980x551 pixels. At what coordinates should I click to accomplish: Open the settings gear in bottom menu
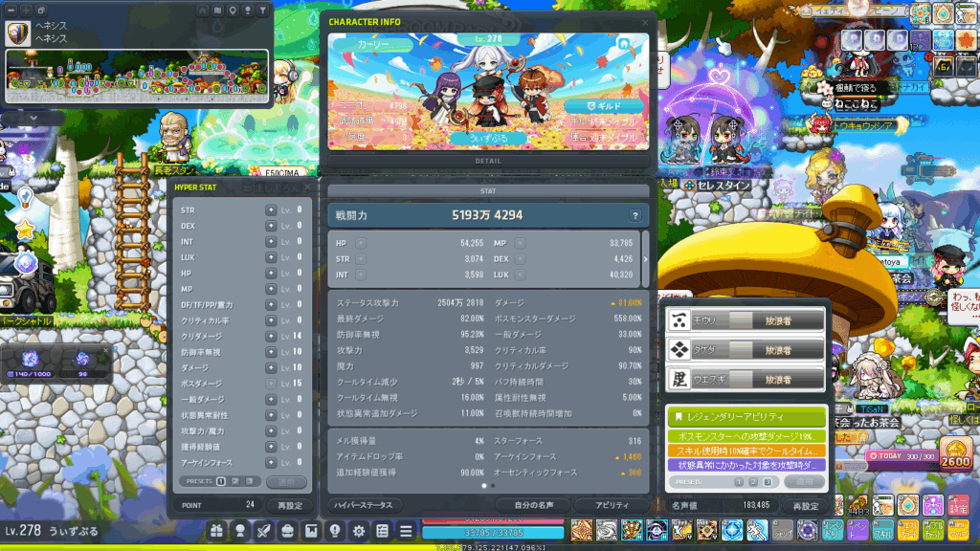(359, 530)
